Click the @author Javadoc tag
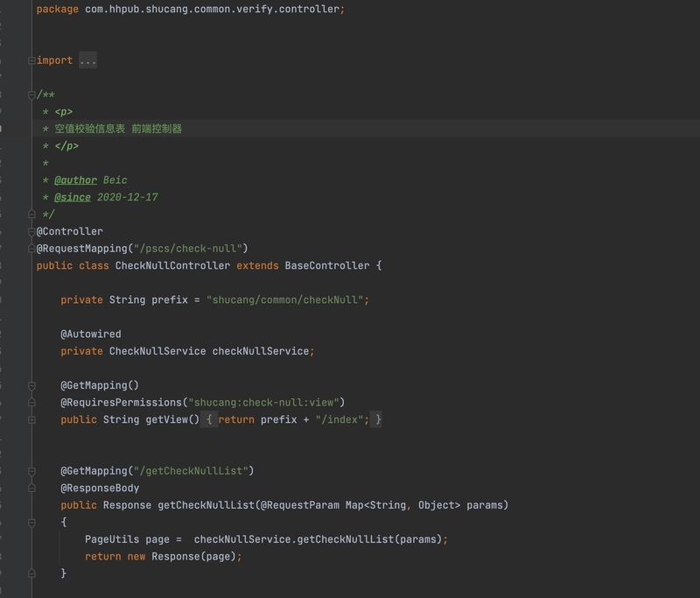Screen dimensions: 700x598 click(x=75, y=180)
